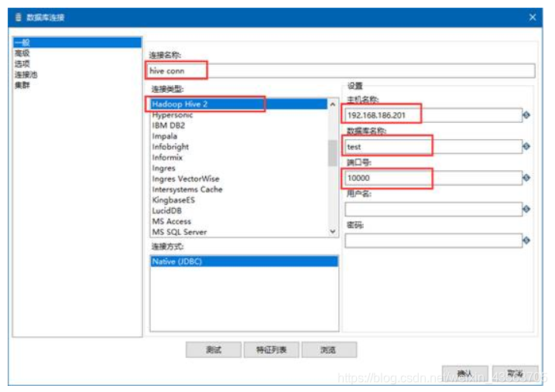The image size is (555, 392).
Task: Confirm with the 确认 button
Action: pyautogui.click(x=464, y=373)
